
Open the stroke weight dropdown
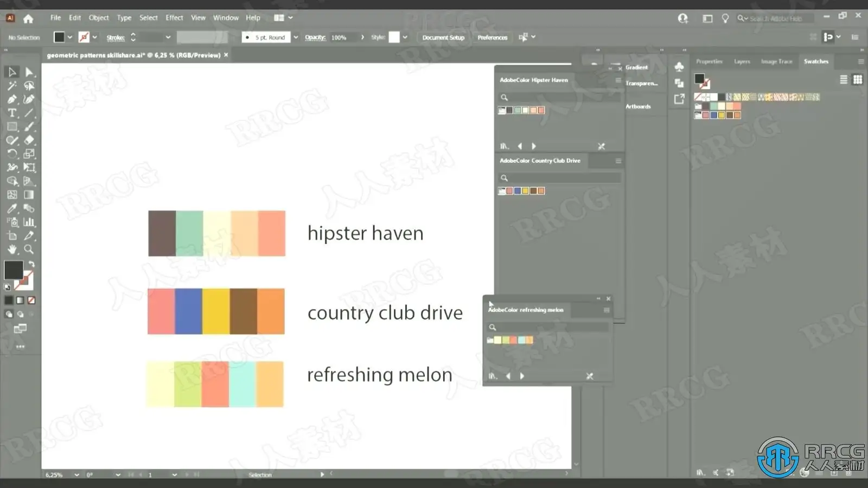(x=168, y=37)
